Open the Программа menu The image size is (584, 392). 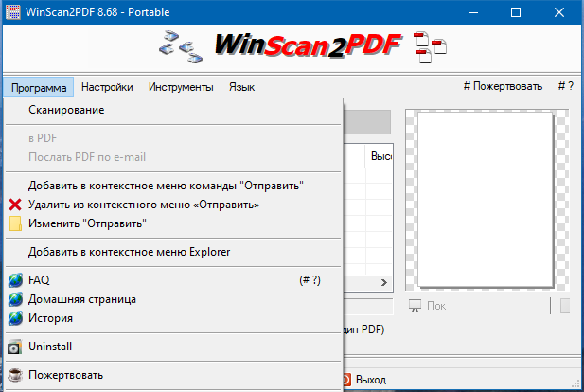39,87
